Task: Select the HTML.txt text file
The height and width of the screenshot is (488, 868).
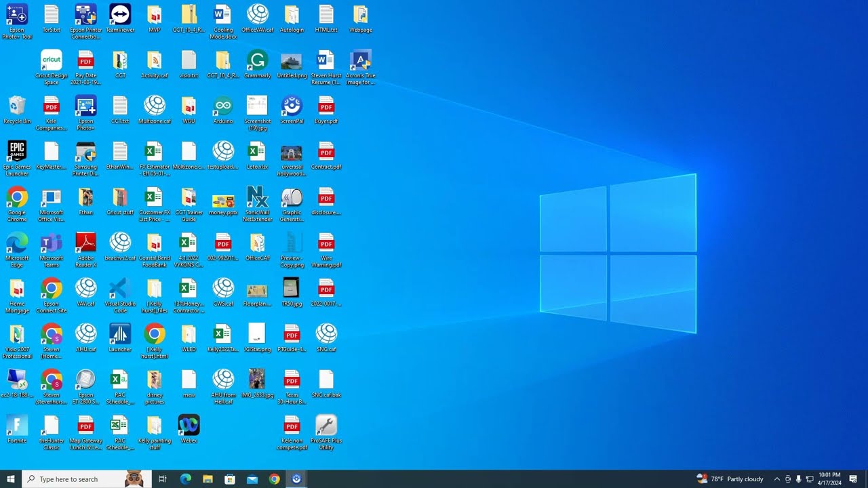Action: (326, 18)
